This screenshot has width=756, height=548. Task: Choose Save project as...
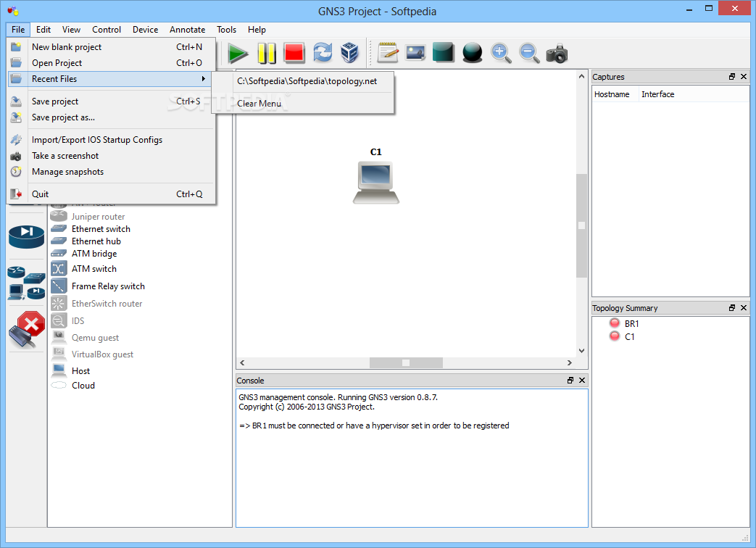pyautogui.click(x=111, y=117)
